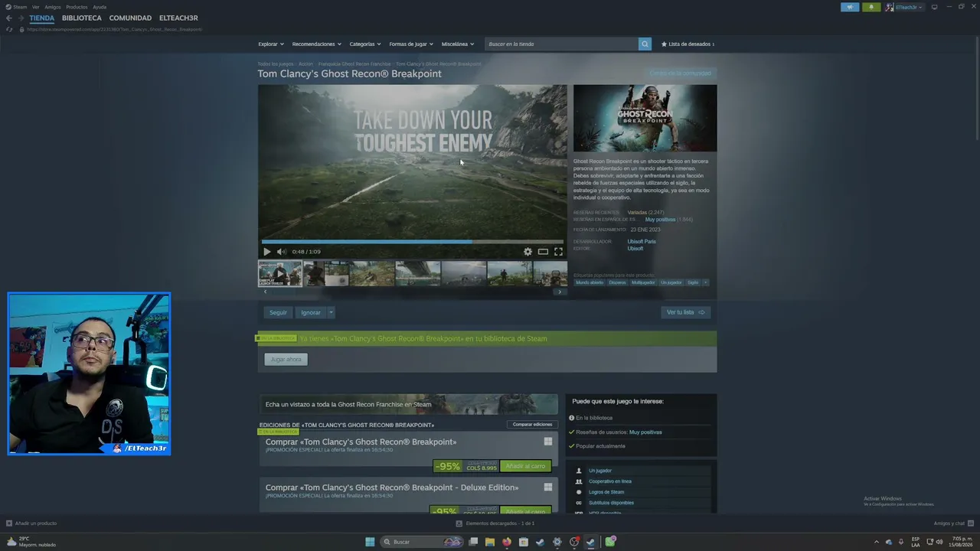
Task: Reload the store page
Action: pyautogui.click(x=9, y=30)
